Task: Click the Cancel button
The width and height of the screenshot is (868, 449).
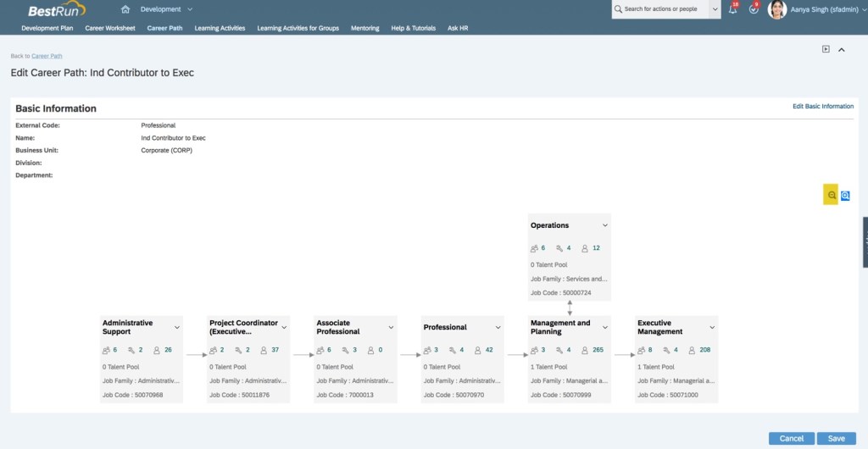Action: pos(791,438)
